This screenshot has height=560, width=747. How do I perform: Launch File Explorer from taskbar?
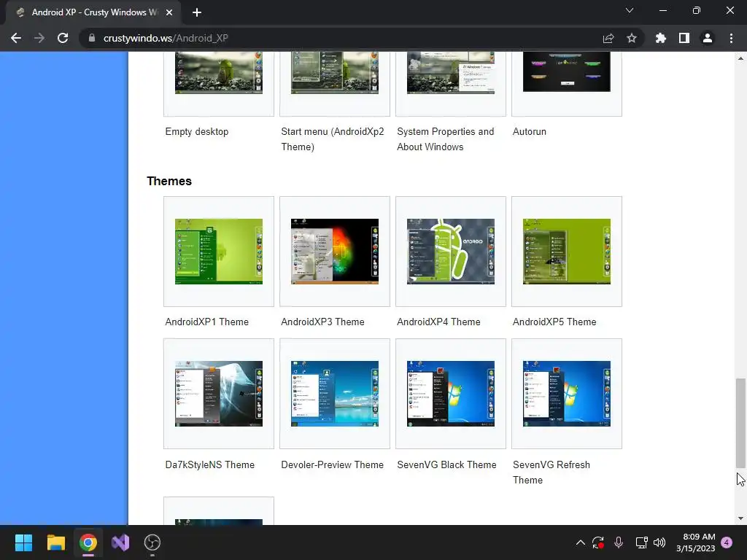pyautogui.click(x=55, y=542)
